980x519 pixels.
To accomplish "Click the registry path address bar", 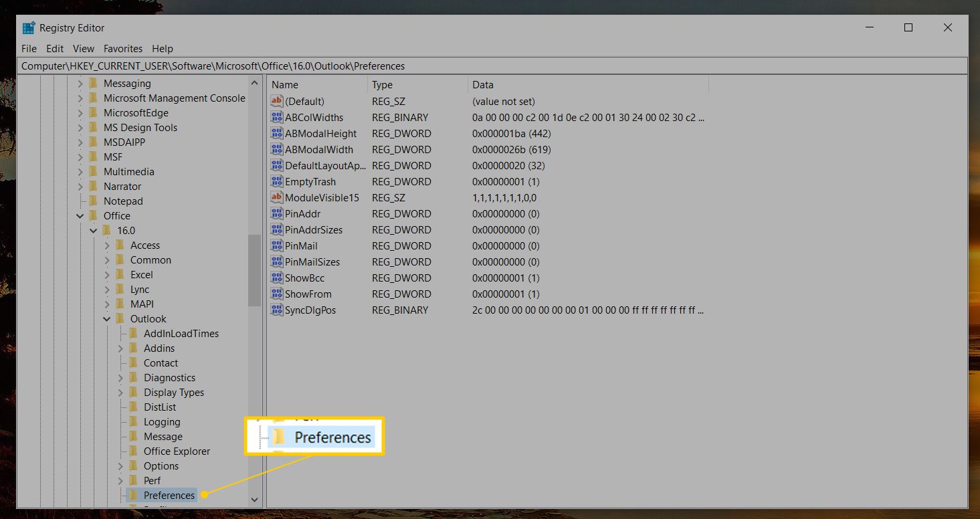I will point(492,66).
